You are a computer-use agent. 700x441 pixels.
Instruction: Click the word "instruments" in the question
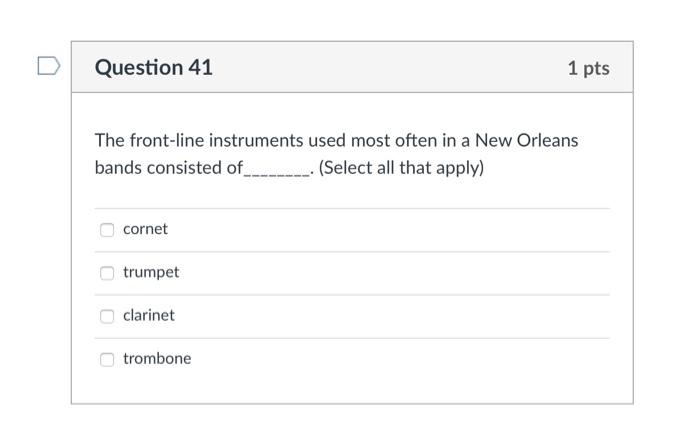tap(252, 140)
